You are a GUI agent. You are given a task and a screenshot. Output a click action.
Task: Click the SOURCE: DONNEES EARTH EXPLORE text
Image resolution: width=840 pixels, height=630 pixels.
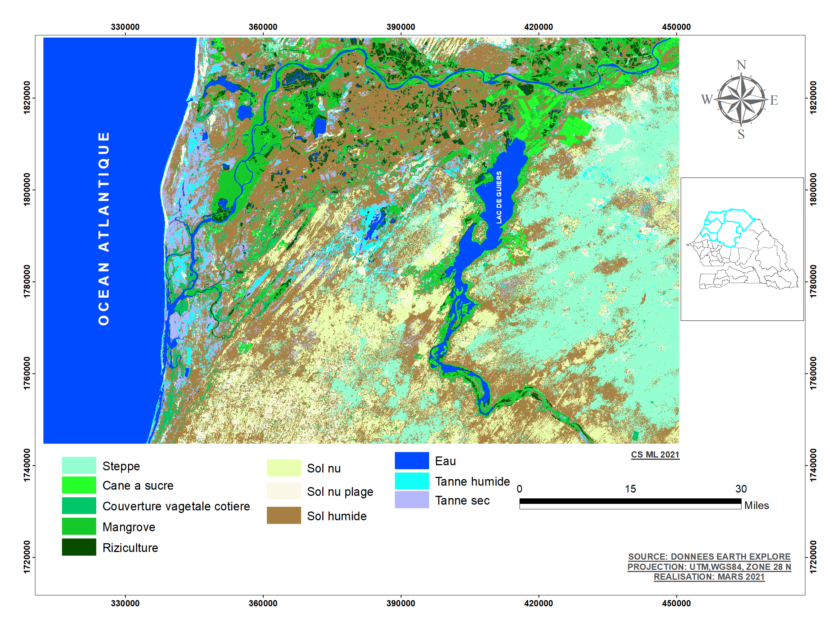pos(709,556)
